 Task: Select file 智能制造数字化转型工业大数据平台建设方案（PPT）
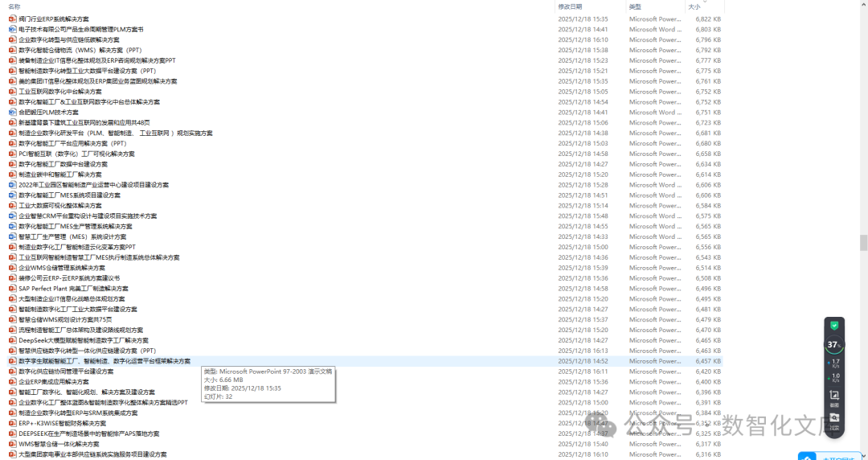click(87, 71)
